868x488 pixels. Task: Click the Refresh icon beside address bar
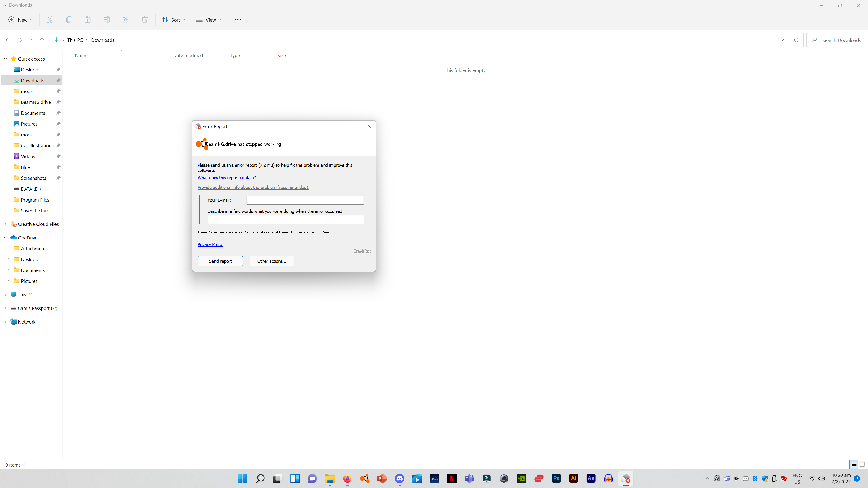pos(796,40)
